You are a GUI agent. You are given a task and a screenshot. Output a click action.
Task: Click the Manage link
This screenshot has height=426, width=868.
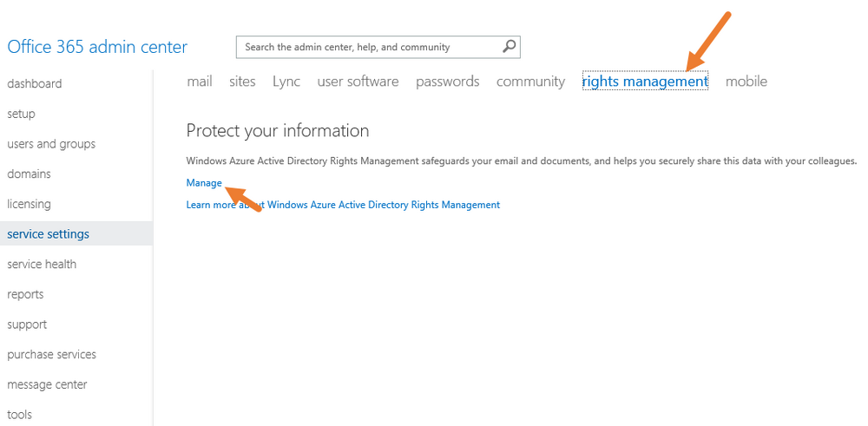(x=204, y=182)
